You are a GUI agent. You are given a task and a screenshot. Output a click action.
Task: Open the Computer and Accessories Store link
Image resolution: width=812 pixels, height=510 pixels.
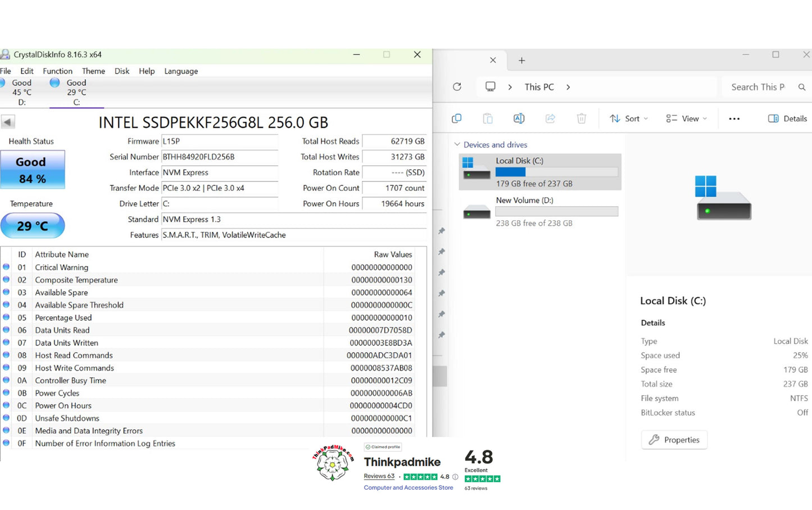pos(409,488)
